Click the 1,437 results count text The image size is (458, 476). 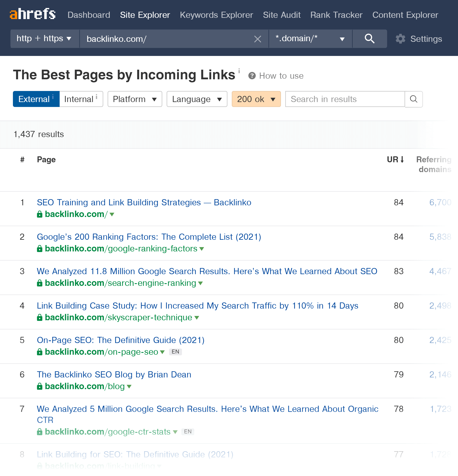click(39, 134)
